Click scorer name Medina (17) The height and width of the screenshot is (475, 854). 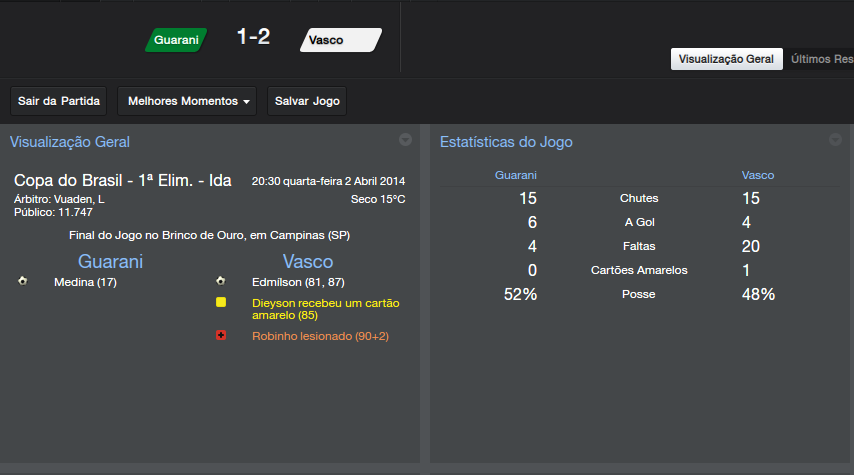(85, 283)
